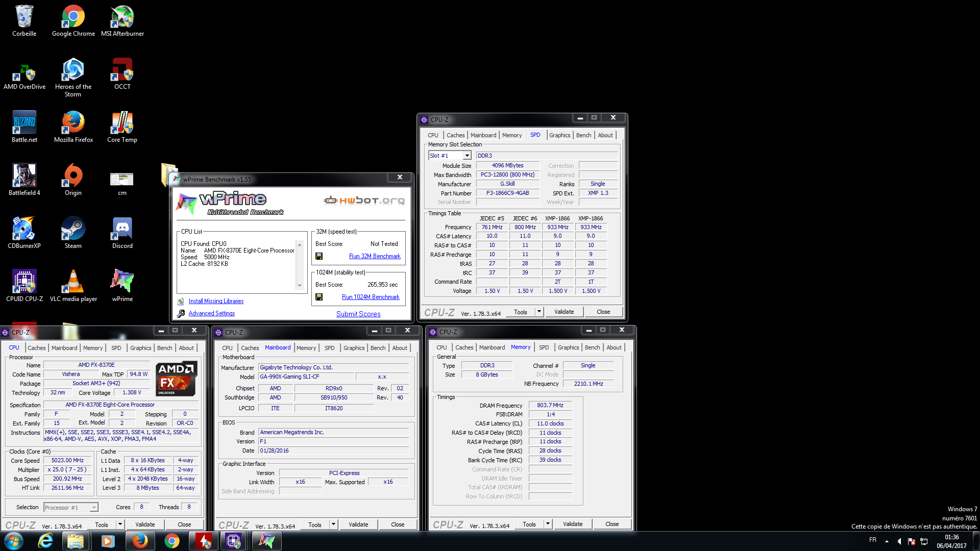
Task: Open Windows Explorer from the taskbar
Action: (x=76, y=541)
